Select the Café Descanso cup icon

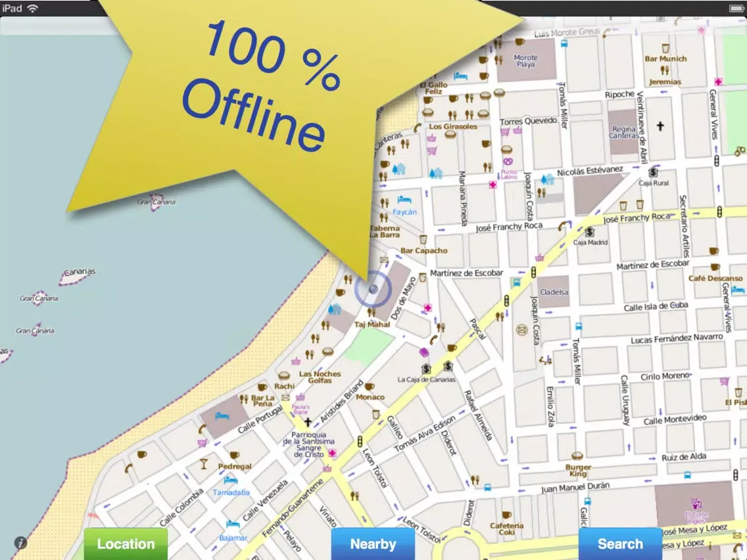pos(715,267)
